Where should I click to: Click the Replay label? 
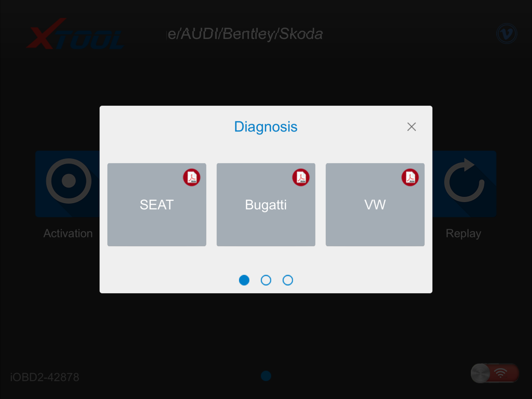point(463,233)
